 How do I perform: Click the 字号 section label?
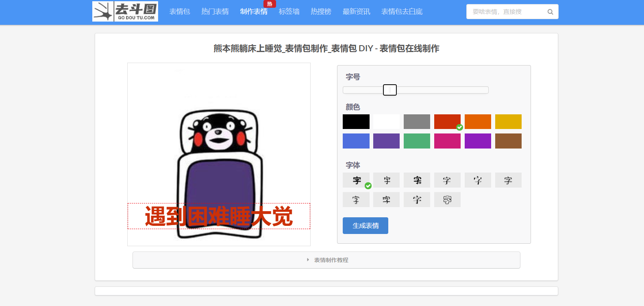[353, 77]
